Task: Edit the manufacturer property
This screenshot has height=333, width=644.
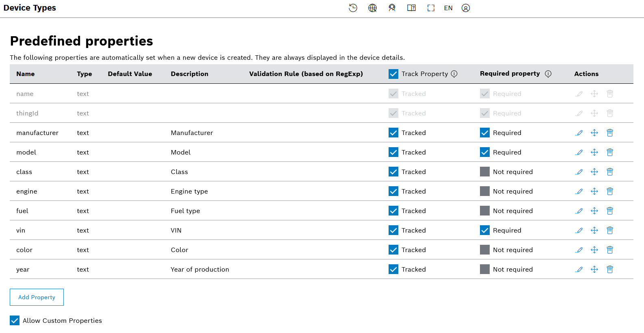Action: (579, 133)
